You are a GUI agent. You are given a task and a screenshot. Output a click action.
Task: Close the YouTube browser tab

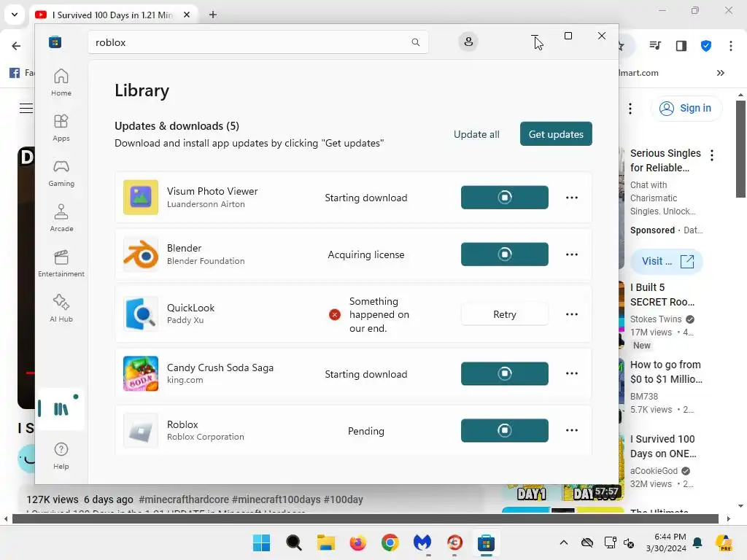[x=187, y=15]
